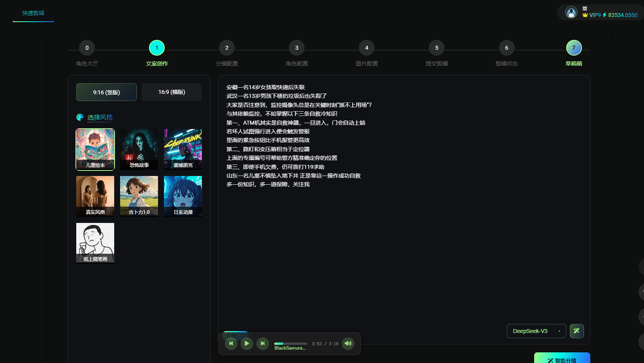Click the magic wand AI generate icon
The height and width of the screenshot is (363, 644).
click(576, 331)
